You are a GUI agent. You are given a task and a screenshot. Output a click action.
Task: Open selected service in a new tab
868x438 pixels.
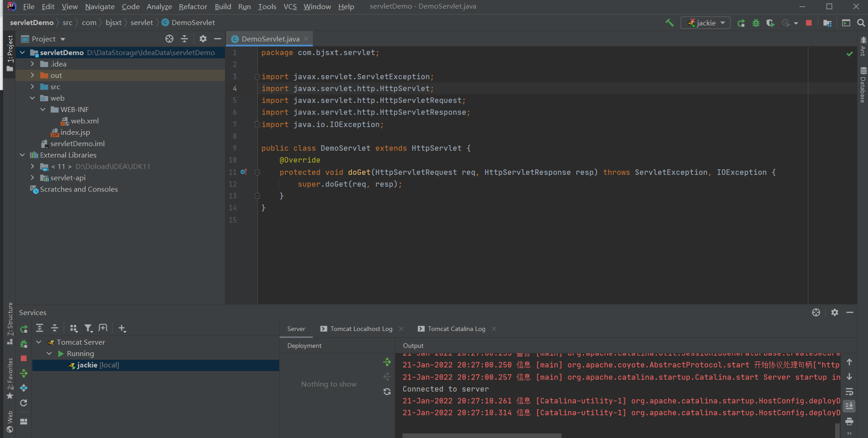coord(103,328)
